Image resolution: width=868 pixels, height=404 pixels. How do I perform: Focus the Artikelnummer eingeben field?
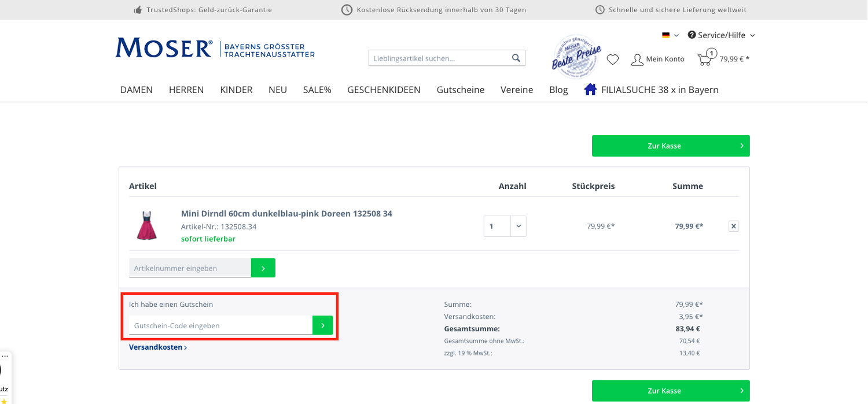[190, 268]
